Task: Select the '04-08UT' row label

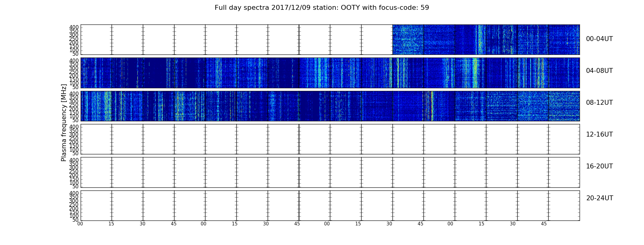Action: pos(599,71)
